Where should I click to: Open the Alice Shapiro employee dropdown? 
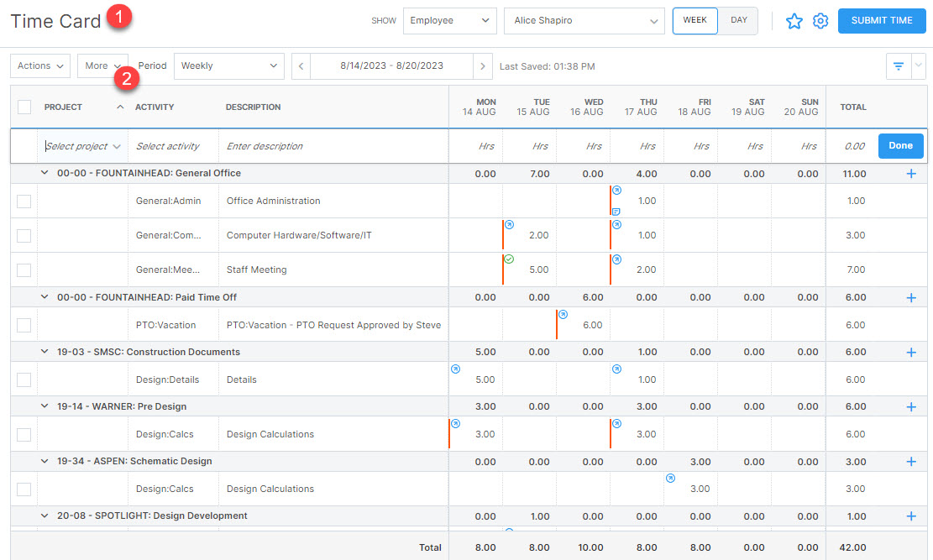pos(584,21)
